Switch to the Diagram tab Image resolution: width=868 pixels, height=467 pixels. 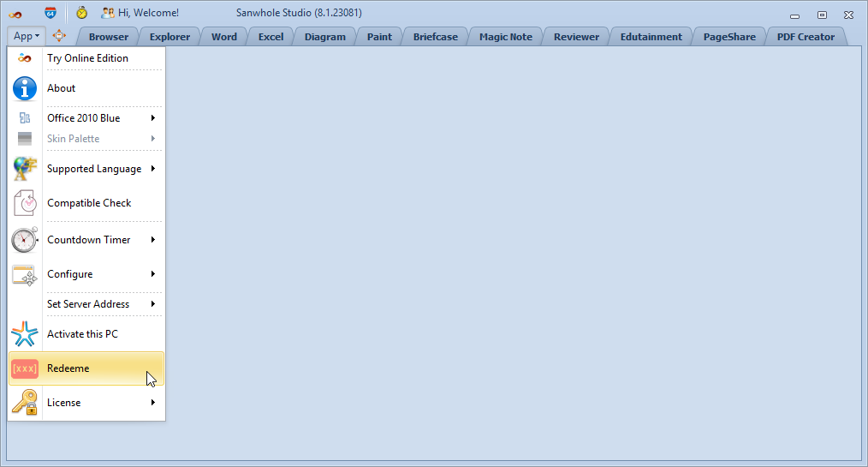(x=325, y=37)
